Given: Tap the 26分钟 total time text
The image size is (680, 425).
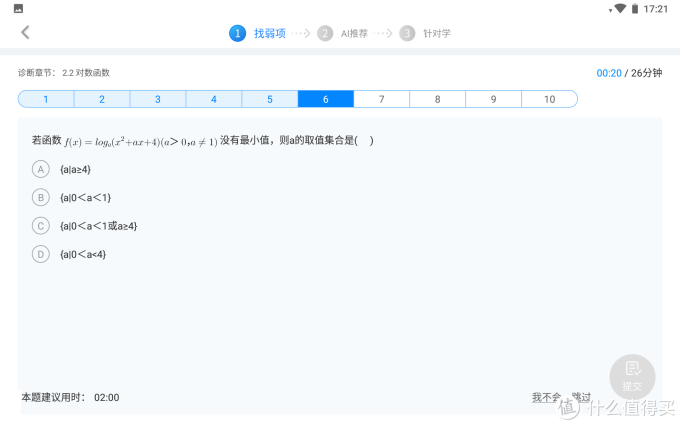Looking at the screenshot, I should pos(646,73).
